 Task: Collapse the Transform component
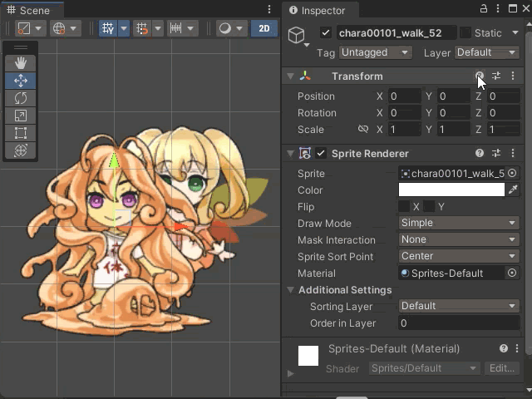290,76
